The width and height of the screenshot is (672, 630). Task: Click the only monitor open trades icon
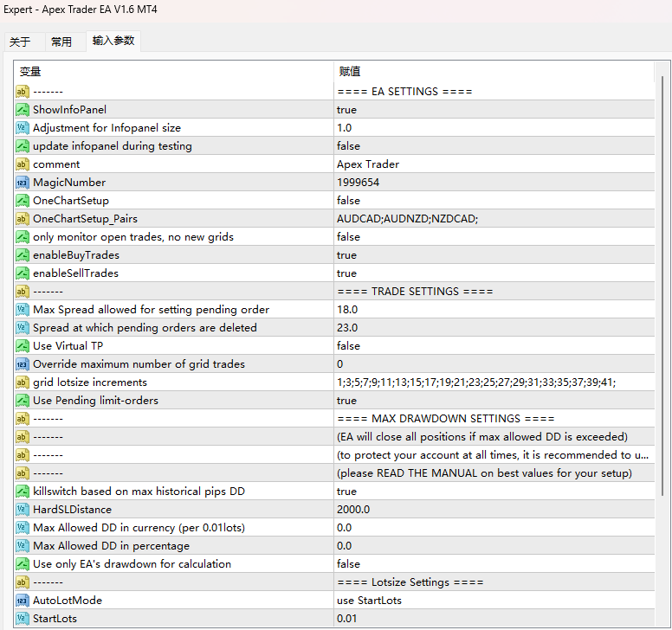23,237
